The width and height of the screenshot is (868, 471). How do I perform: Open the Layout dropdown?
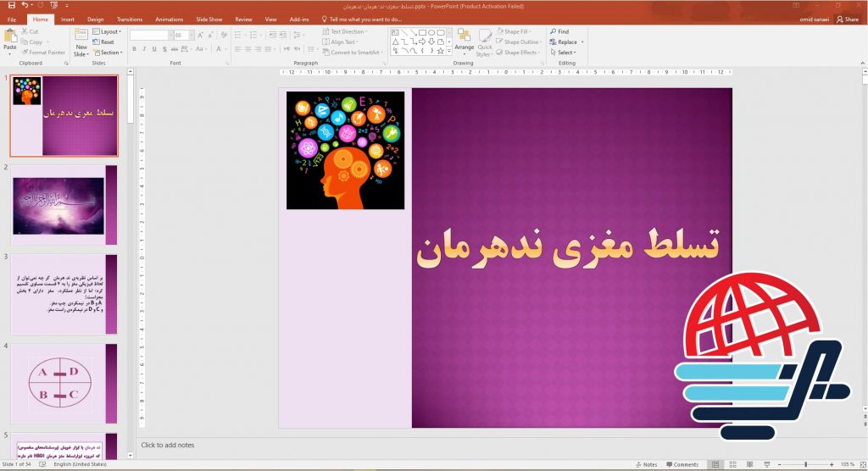point(107,31)
